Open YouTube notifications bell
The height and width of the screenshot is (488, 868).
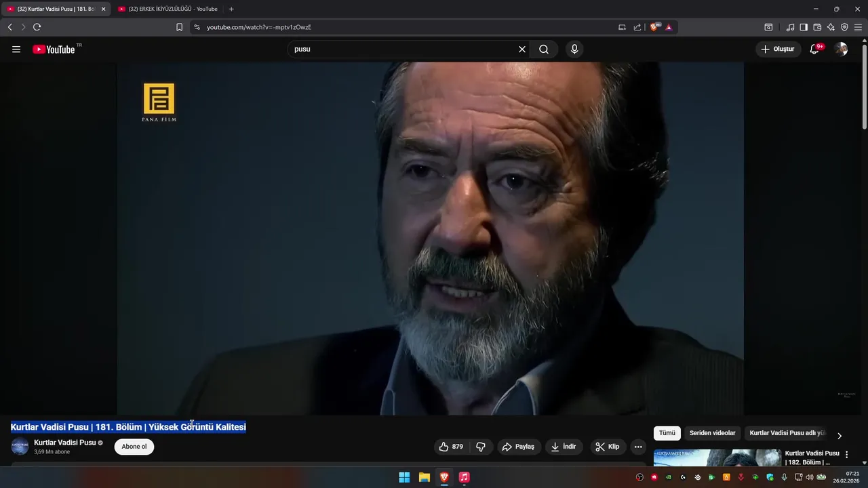click(x=815, y=49)
